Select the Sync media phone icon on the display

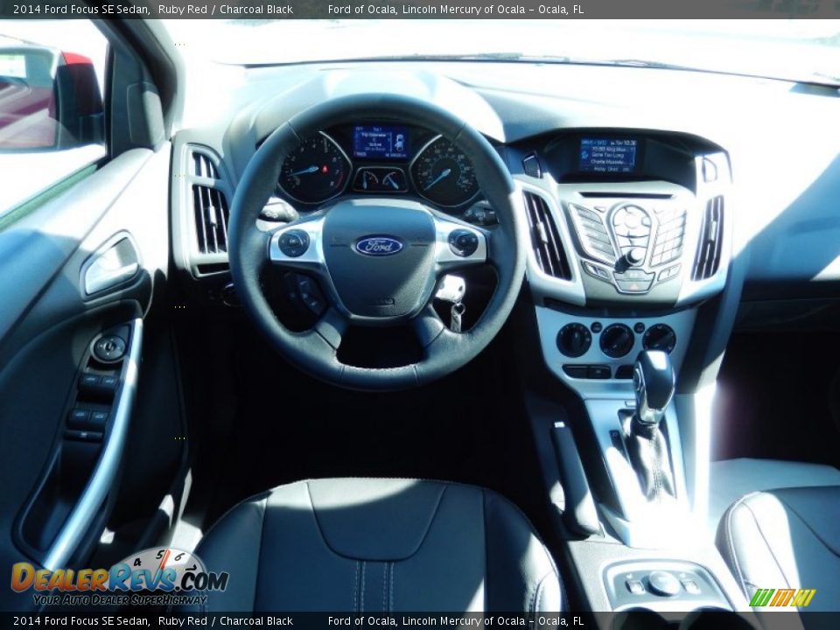[x=584, y=154]
